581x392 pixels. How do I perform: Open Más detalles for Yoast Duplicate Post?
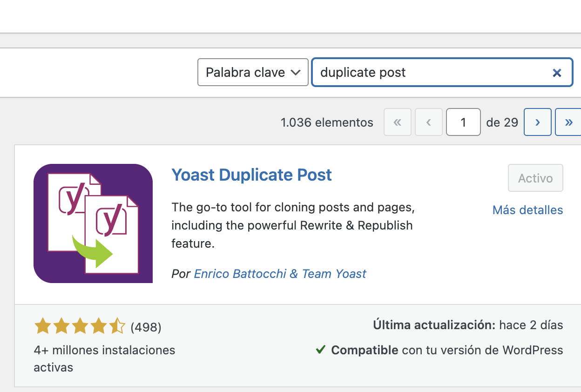click(527, 210)
